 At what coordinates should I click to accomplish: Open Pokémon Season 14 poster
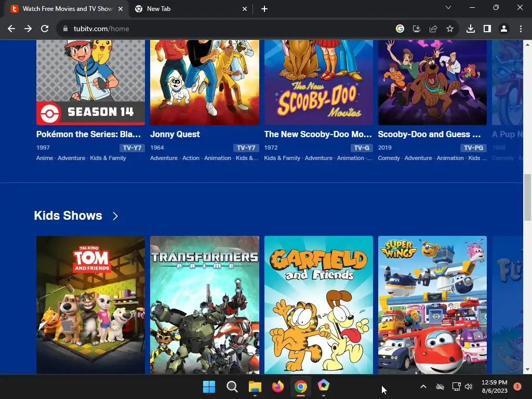[90, 83]
